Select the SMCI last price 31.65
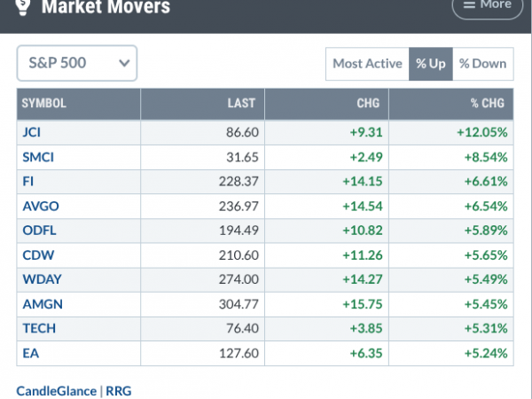 pyautogui.click(x=242, y=157)
